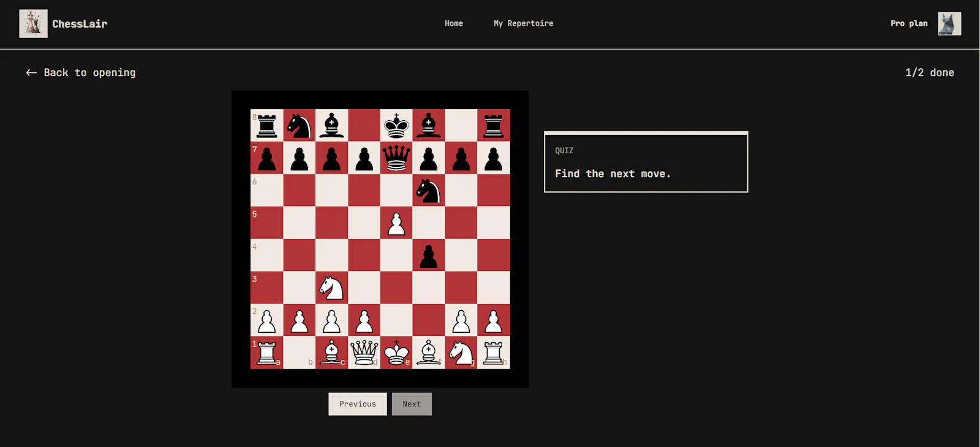Click the QUIZ heading label
The height and width of the screenshot is (447, 980).
click(564, 150)
